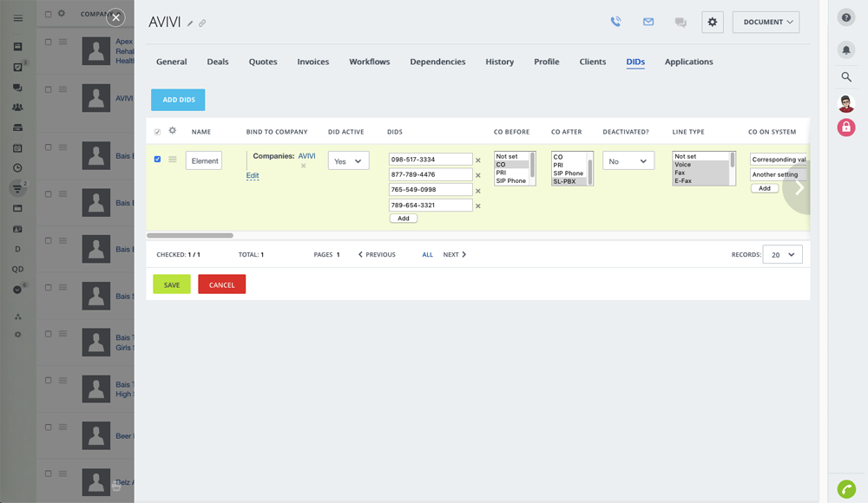Click the help question mark icon
The height and width of the screenshot is (503, 868).
coord(846,18)
